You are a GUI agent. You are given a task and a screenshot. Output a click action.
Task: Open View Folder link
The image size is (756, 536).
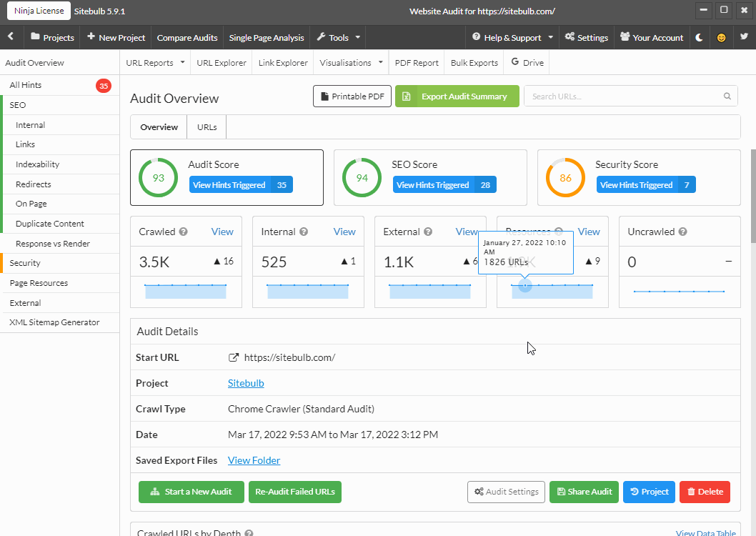pyautogui.click(x=254, y=460)
